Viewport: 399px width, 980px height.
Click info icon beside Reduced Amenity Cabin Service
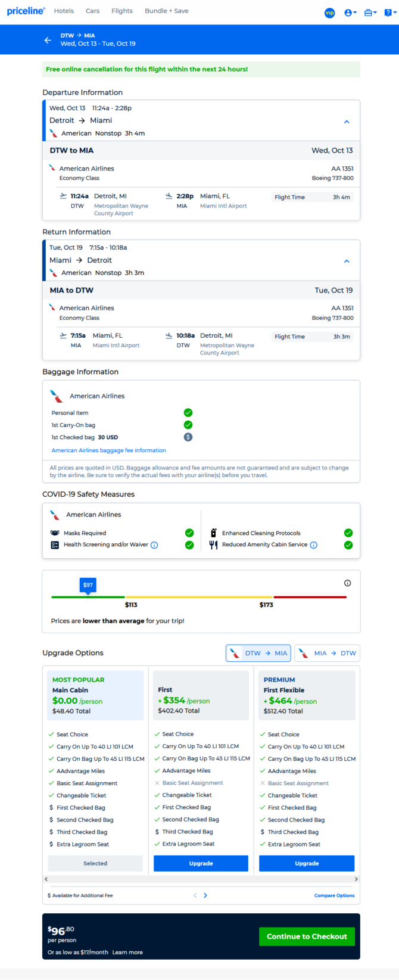314,545
